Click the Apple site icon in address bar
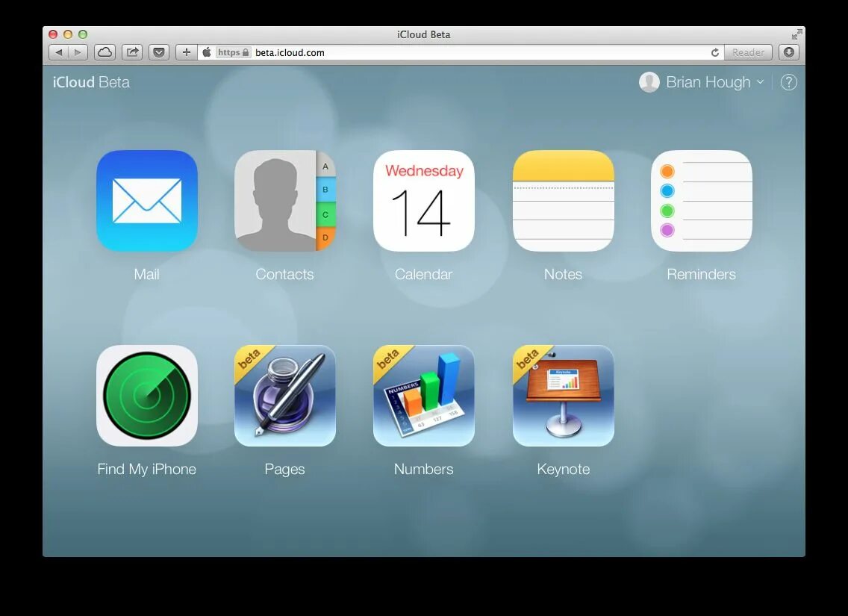This screenshot has height=616, width=848. coord(207,52)
